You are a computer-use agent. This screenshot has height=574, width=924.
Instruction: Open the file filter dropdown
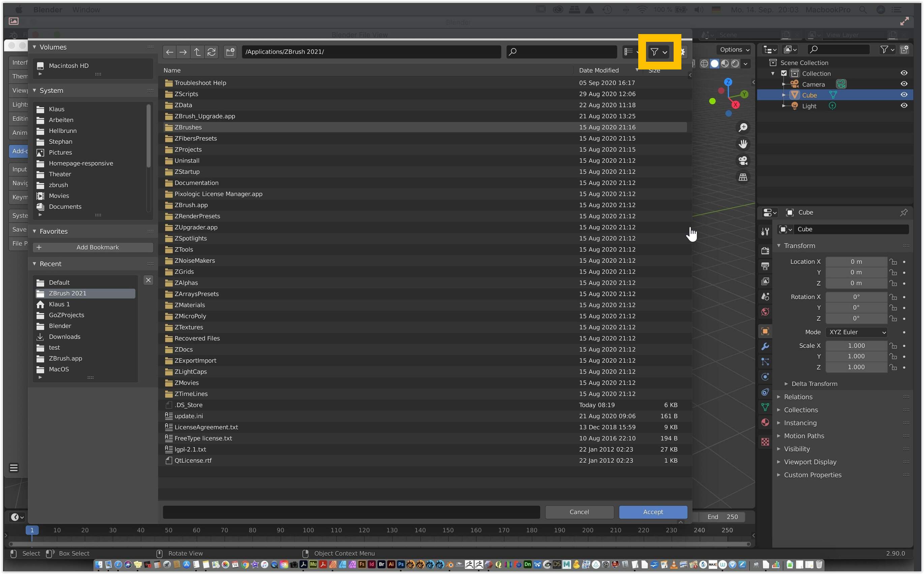point(659,52)
